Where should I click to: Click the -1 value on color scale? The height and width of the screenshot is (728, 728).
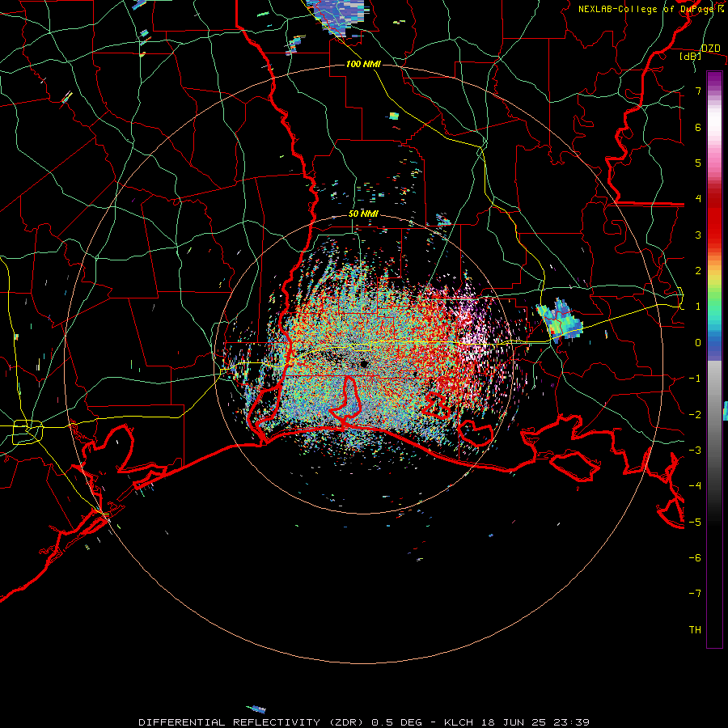(x=695, y=379)
